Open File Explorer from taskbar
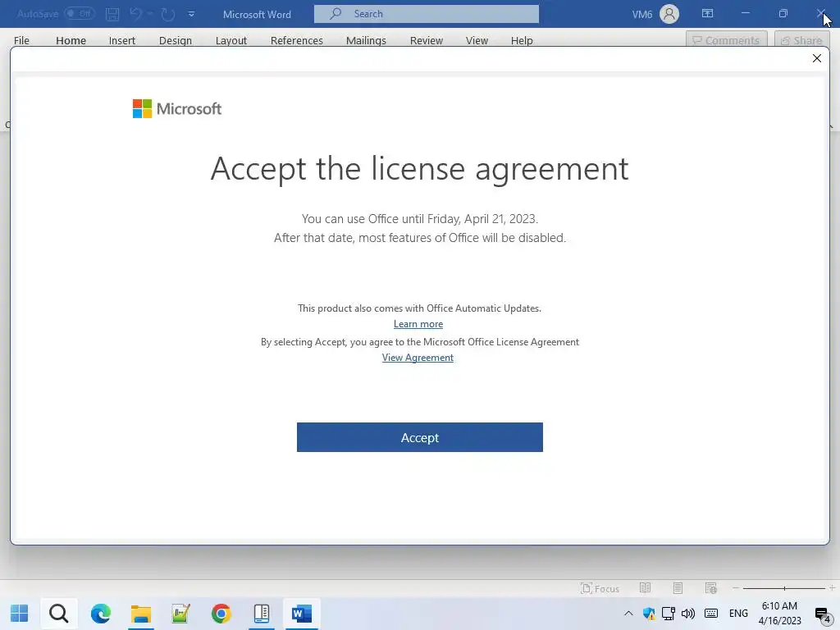This screenshot has width=840, height=630. (141, 614)
